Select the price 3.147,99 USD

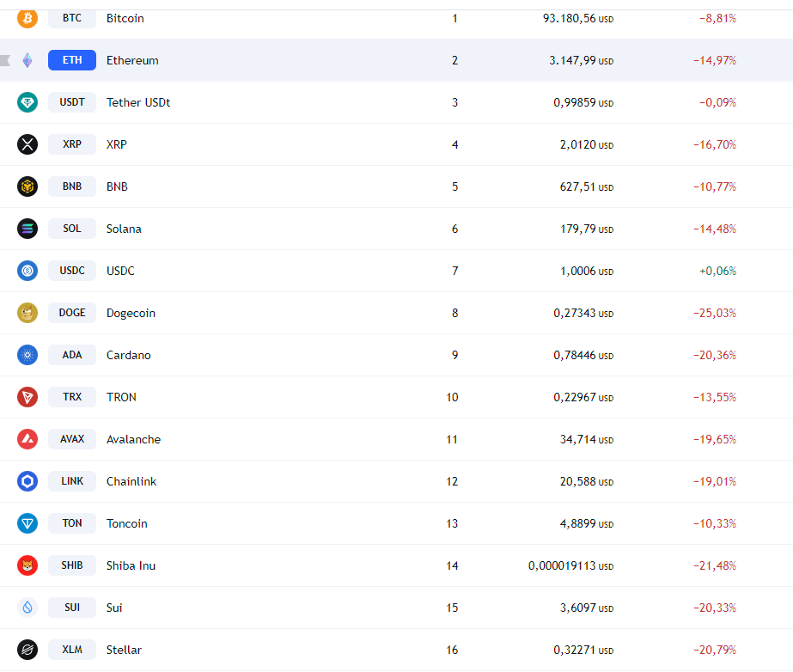point(581,61)
